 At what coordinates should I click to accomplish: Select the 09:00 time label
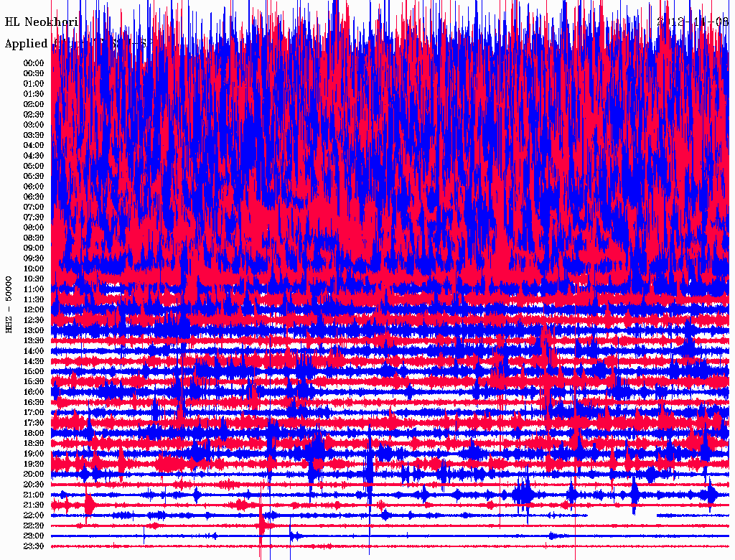tap(34, 248)
